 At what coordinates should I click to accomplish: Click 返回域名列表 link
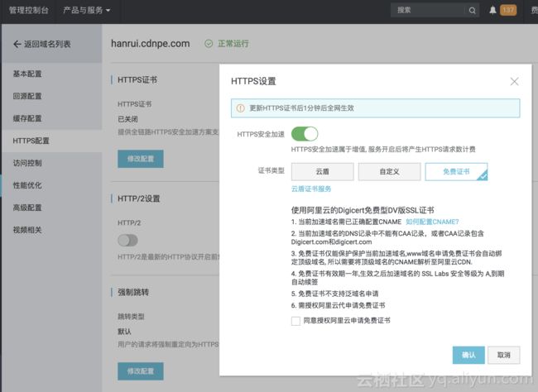pos(47,44)
